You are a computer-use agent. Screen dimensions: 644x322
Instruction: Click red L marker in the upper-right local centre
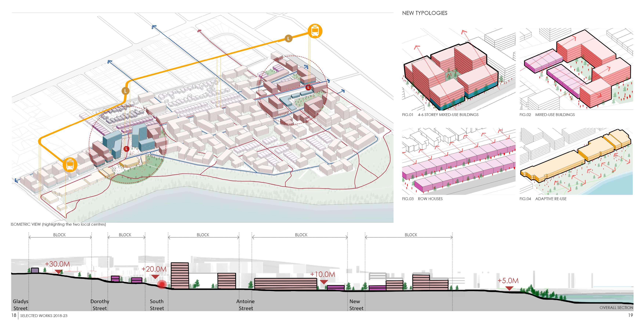[x=308, y=88]
